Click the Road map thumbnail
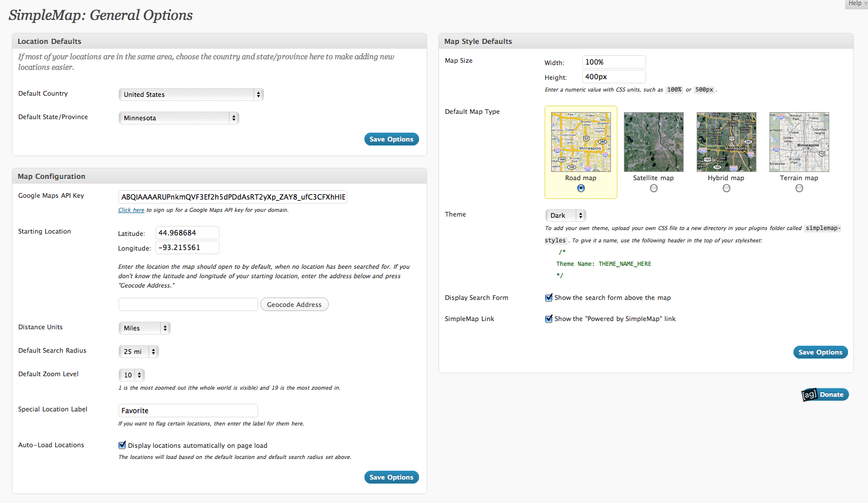This screenshot has width=868, height=503. click(x=581, y=142)
